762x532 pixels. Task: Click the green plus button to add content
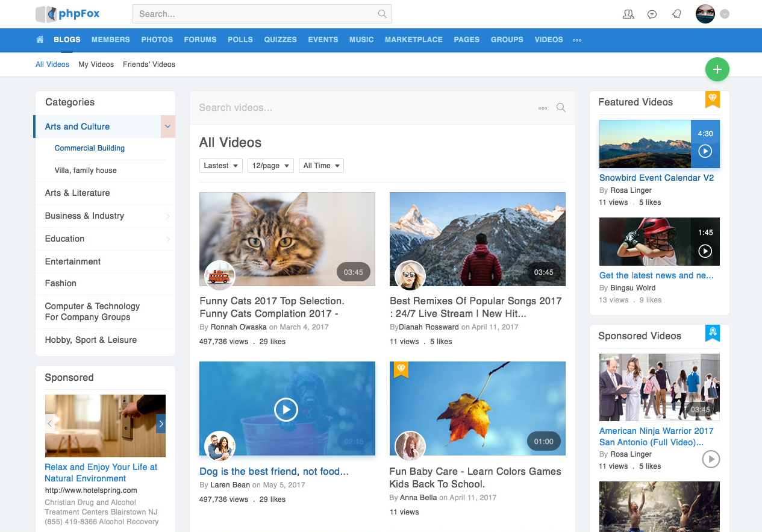[x=717, y=69]
